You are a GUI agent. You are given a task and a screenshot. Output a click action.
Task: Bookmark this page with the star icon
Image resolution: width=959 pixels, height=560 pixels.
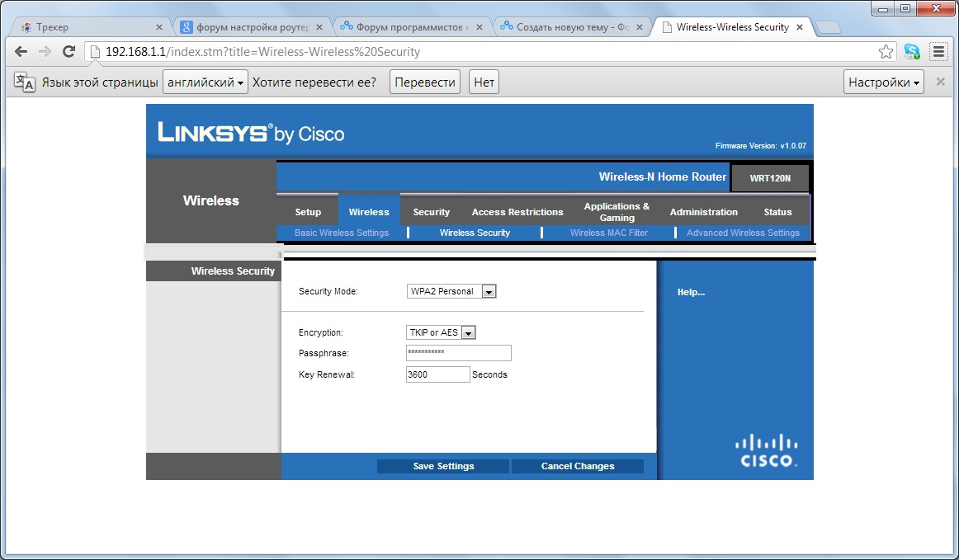pyautogui.click(x=886, y=52)
